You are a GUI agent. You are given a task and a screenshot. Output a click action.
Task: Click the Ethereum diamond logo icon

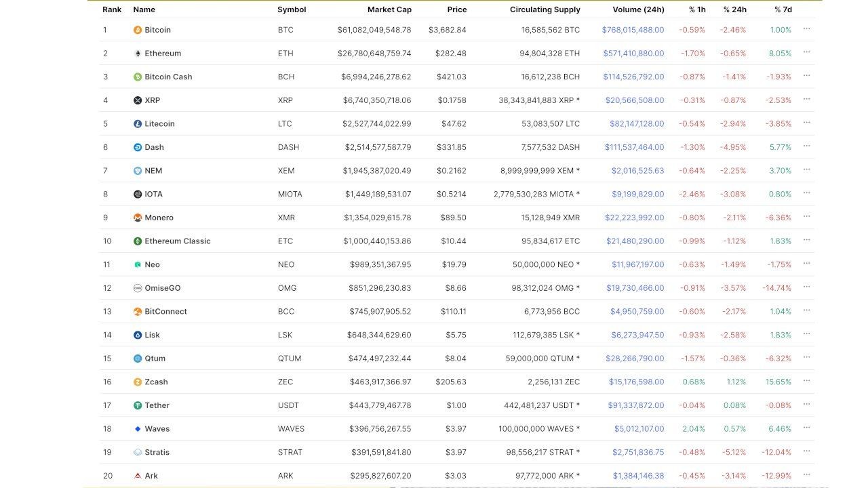138,54
